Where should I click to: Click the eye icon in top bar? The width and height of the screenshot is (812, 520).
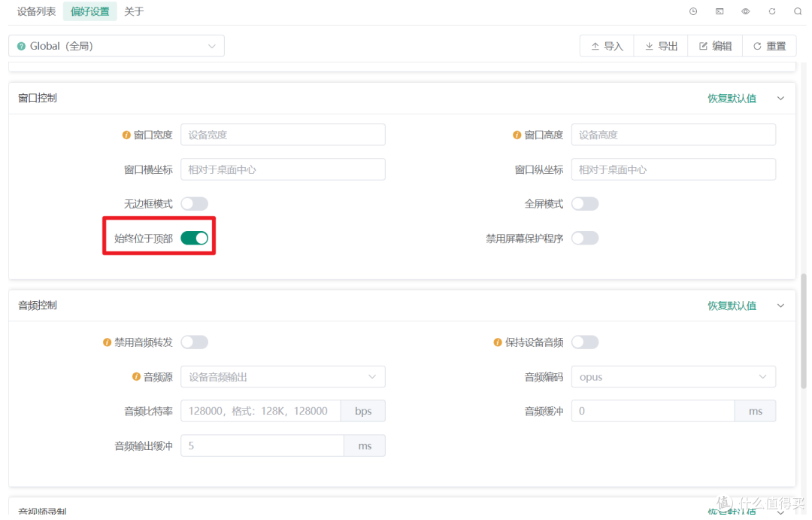[x=746, y=11]
